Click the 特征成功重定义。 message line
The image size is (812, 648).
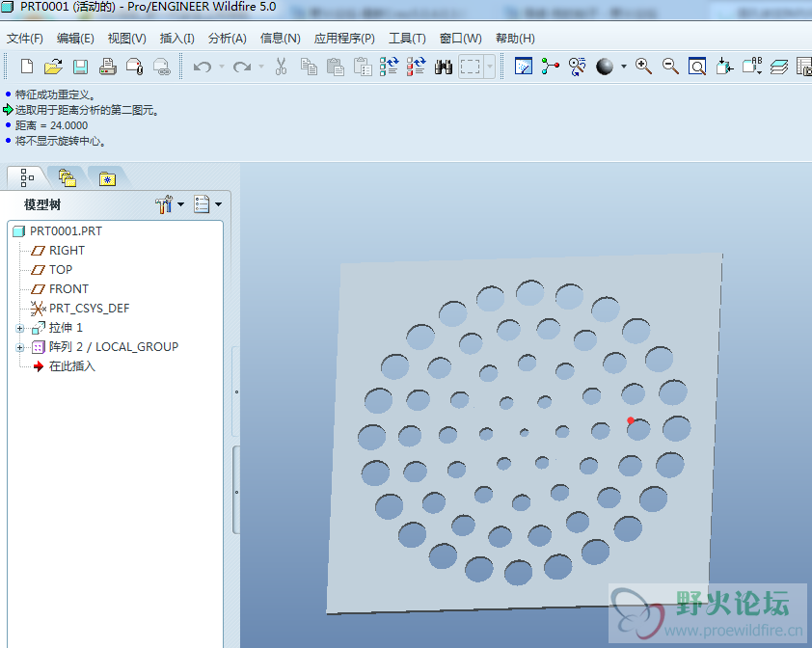pos(55,94)
